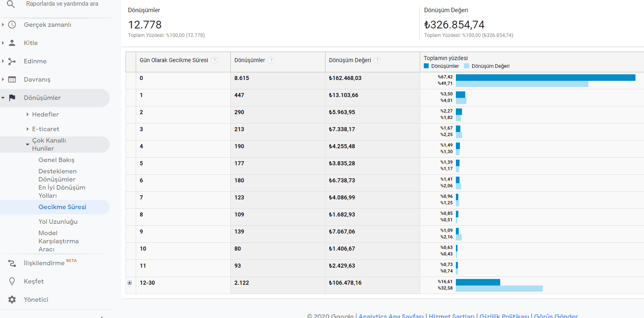
Task: Open the Keşfet lightbulb icon
Action: click(x=12, y=281)
